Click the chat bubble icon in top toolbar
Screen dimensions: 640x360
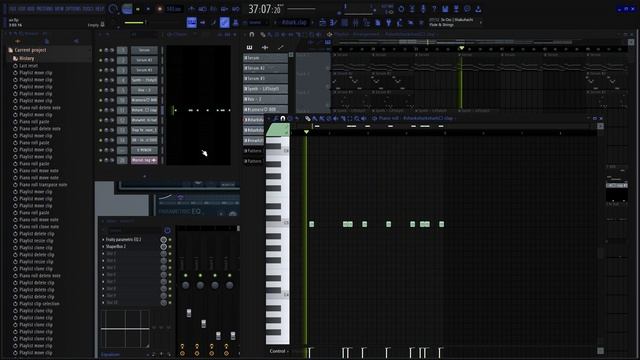[467, 9]
